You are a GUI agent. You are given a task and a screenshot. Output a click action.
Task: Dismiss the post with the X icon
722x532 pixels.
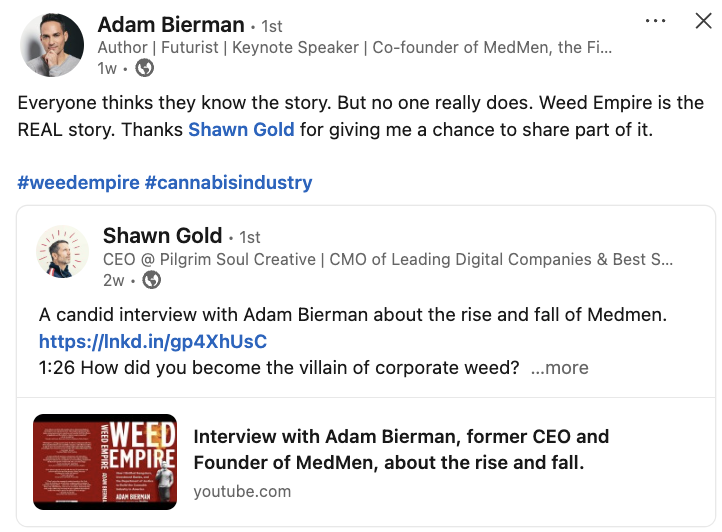tap(703, 21)
